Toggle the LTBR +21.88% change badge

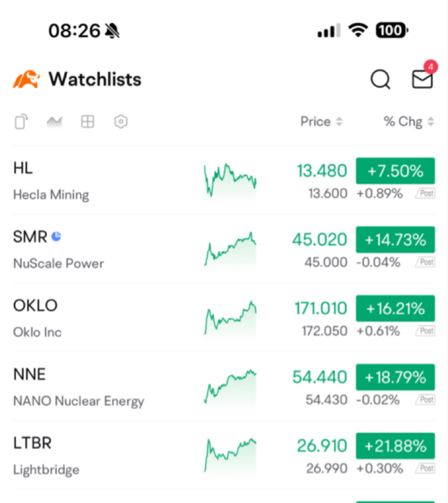[x=395, y=446]
